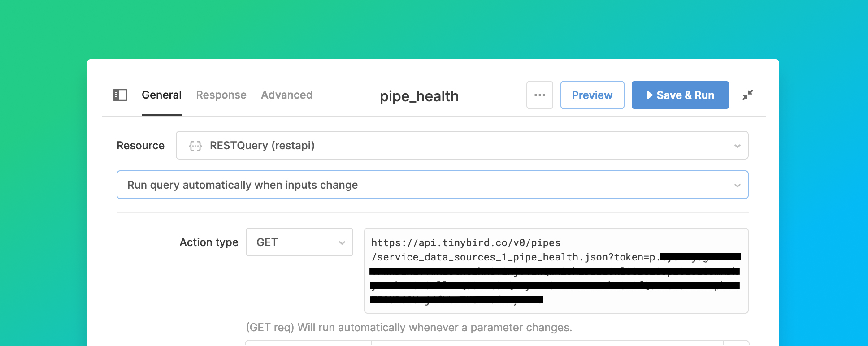
Task: Toggle the left sidebar panel icon
Action: (x=120, y=95)
